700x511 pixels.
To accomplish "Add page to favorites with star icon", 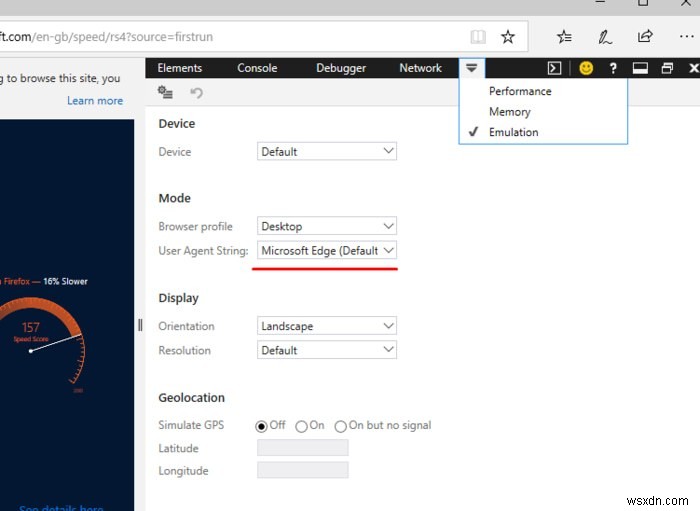I will (508, 37).
